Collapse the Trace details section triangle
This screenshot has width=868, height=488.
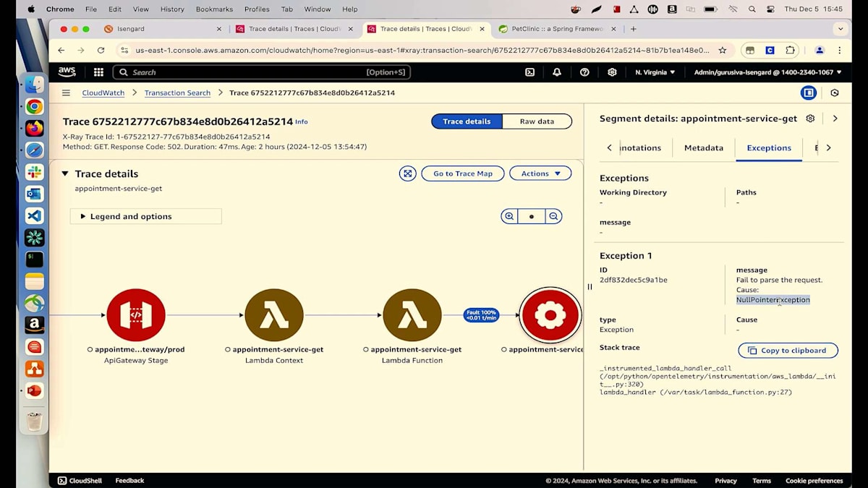65,174
